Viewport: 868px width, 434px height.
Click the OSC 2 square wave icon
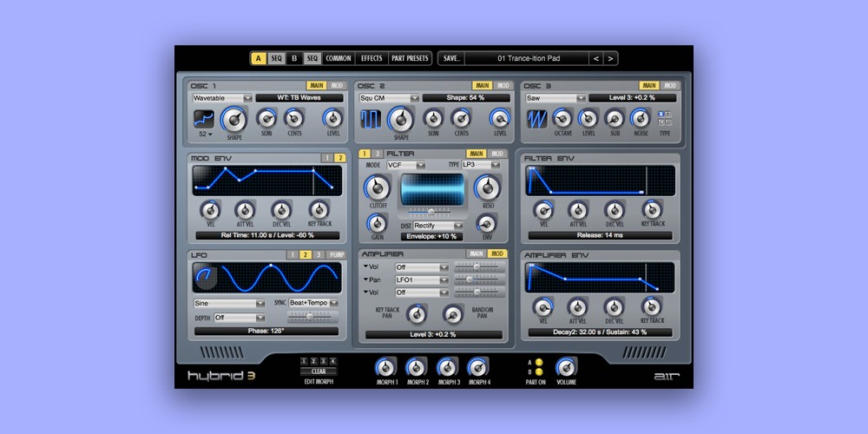371,120
